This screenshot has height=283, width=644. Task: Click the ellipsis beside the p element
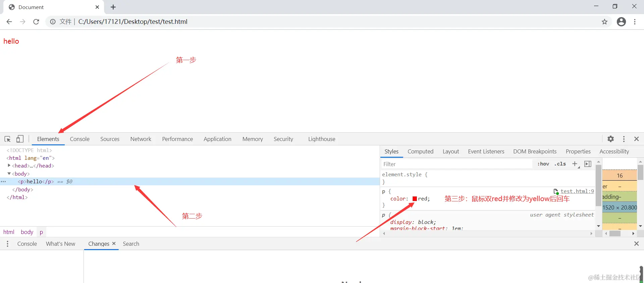(x=3, y=182)
